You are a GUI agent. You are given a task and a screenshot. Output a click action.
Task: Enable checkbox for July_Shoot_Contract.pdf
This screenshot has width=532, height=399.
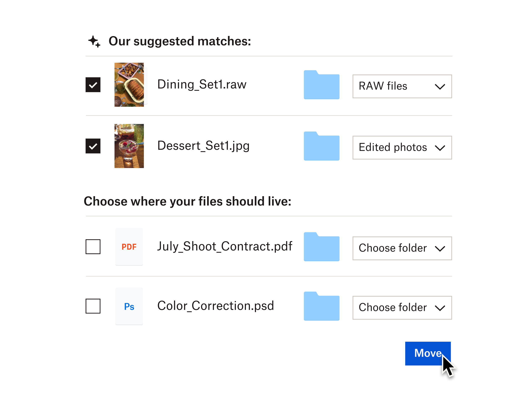93,246
